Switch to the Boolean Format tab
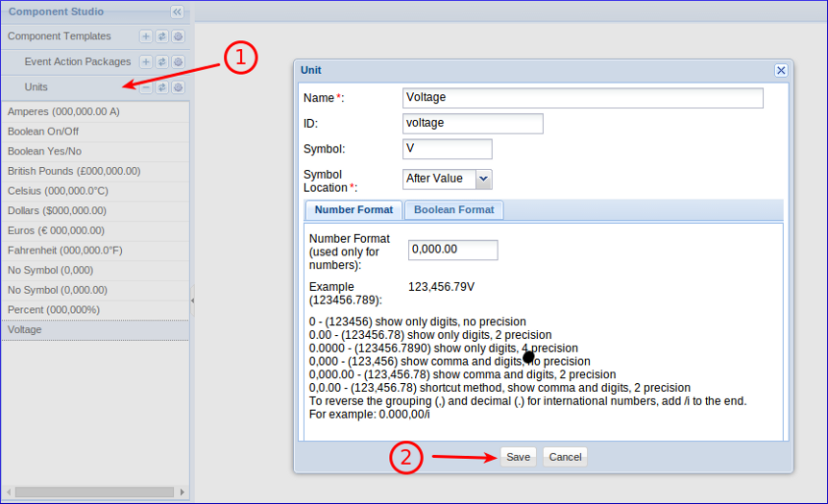The image size is (828, 504). click(x=453, y=210)
